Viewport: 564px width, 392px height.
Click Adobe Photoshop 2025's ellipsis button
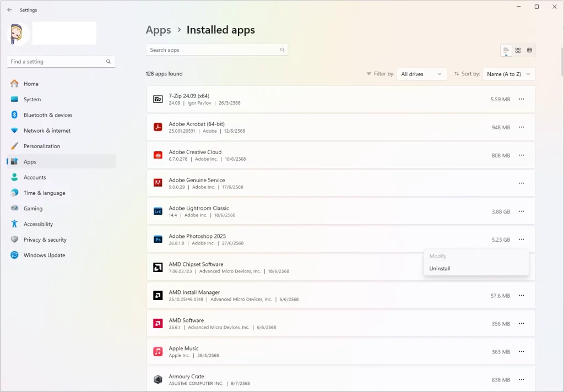521,239
